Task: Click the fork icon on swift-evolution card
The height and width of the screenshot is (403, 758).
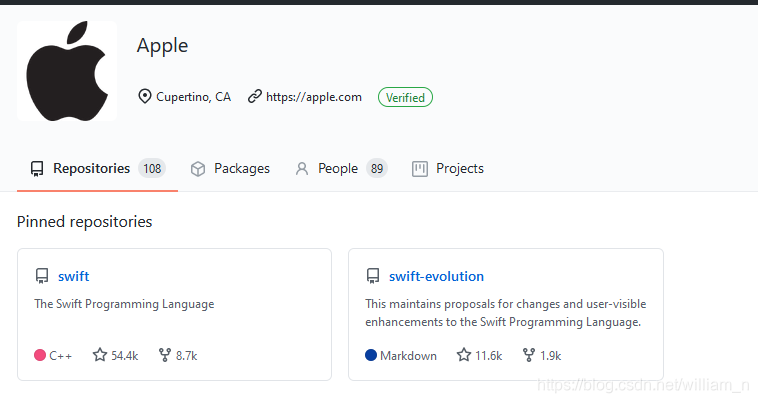Action: 529,355
